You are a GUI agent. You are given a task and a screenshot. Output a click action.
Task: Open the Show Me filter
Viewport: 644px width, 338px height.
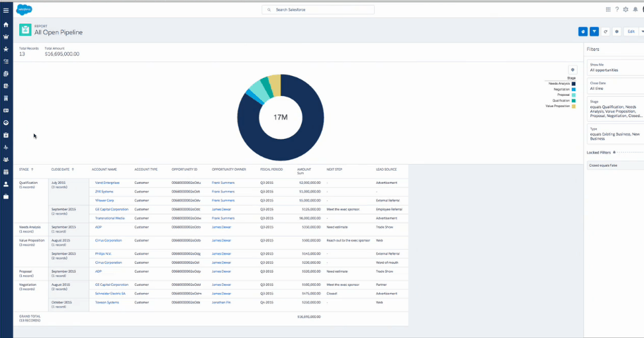pyautogui.click(x=616, y=67)
